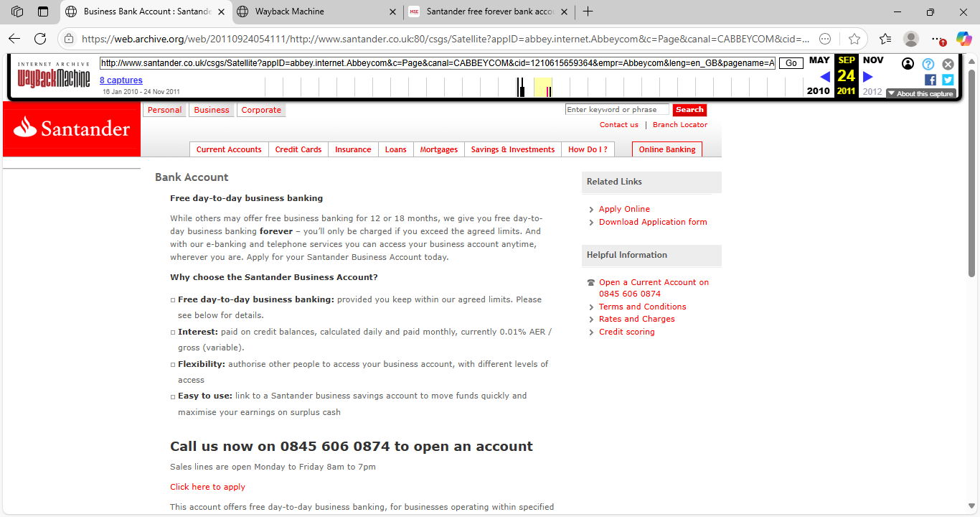Click the red Search button
980x517 pixels.
pos(689,110)
